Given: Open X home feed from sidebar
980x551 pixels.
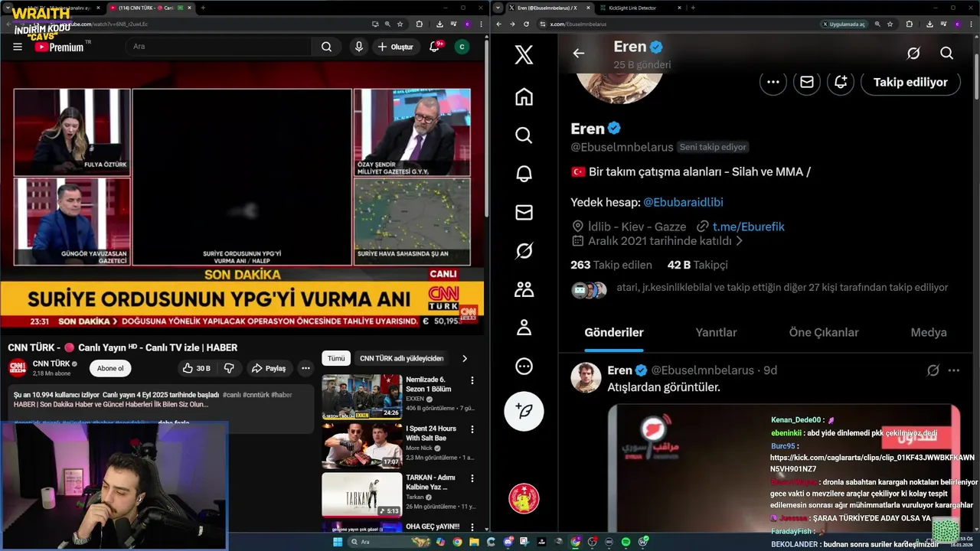Looking at the screenshot, I should [524, 96].
